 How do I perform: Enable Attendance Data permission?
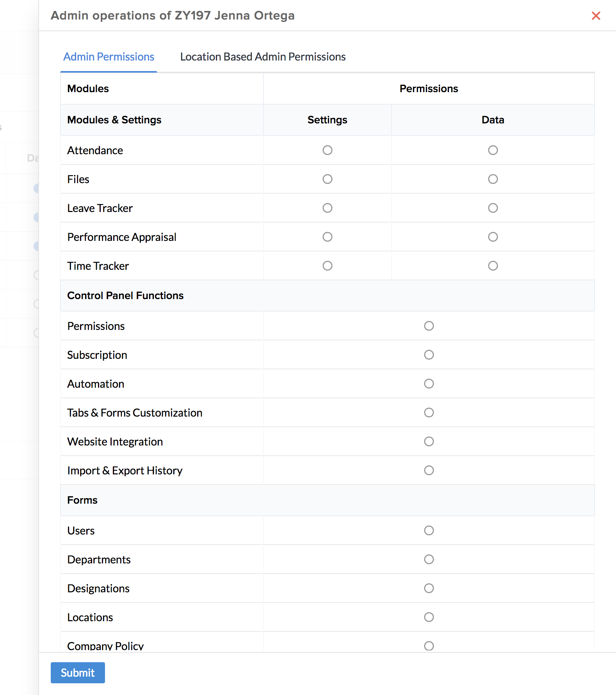point(493,150)
